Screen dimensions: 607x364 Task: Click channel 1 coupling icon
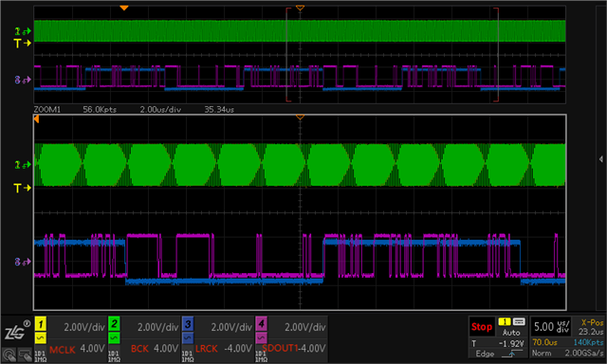pyautogui.click(x=41, y=338)
